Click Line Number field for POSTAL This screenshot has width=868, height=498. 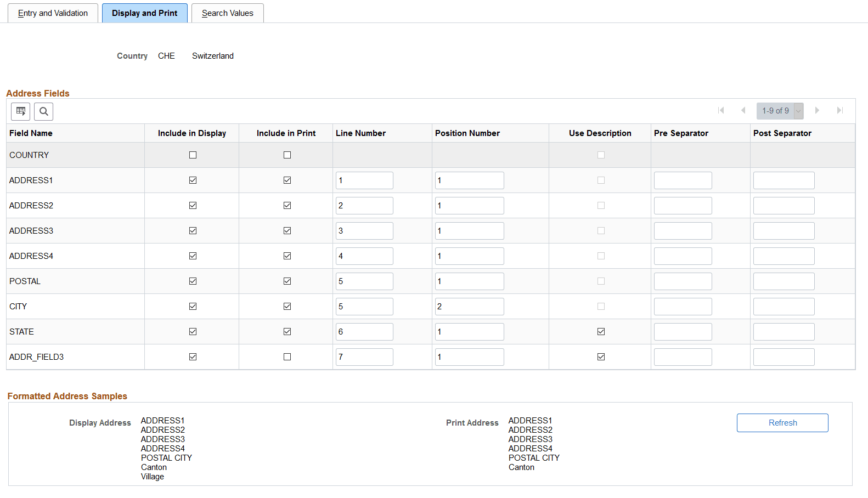point(364,281)
